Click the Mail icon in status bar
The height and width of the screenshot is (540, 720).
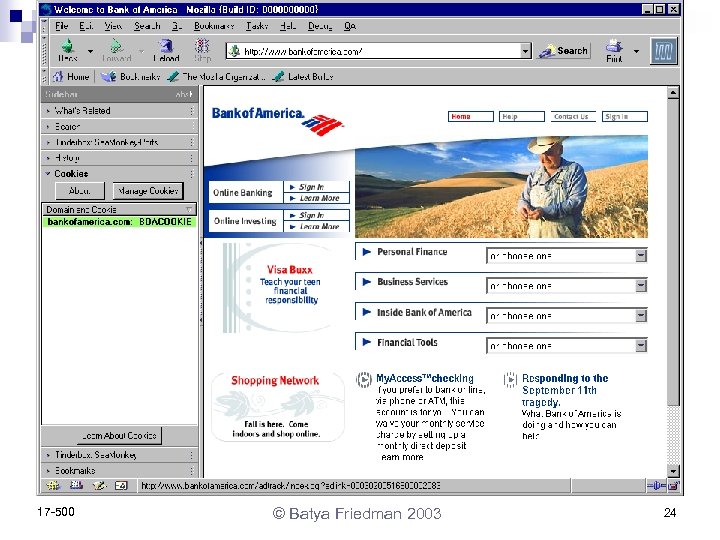(76, 485)
